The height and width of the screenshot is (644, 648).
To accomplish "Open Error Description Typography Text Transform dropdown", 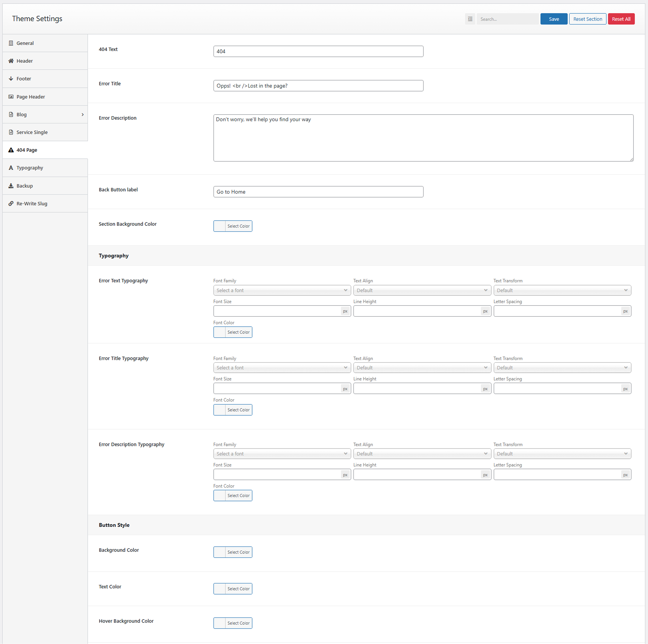I will (562, 454).
